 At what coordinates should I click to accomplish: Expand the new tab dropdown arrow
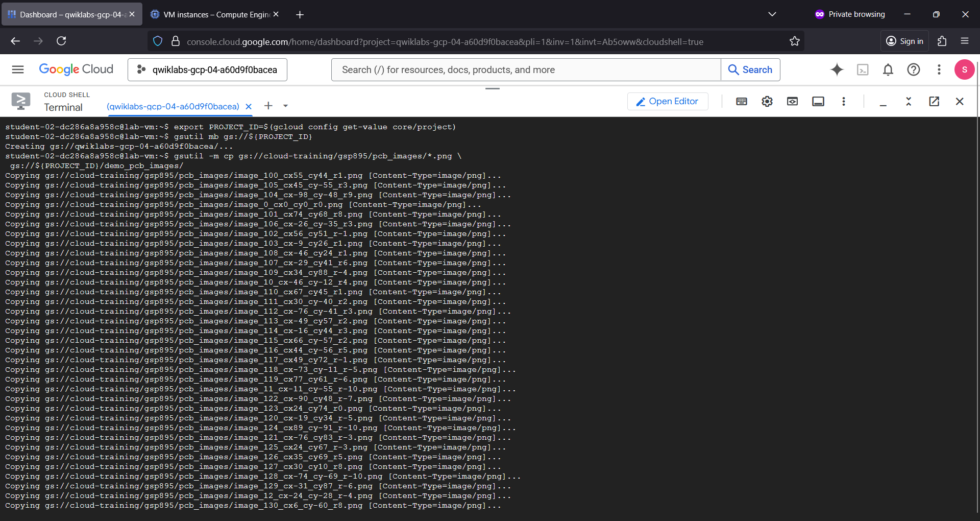(x=286, y=106)
